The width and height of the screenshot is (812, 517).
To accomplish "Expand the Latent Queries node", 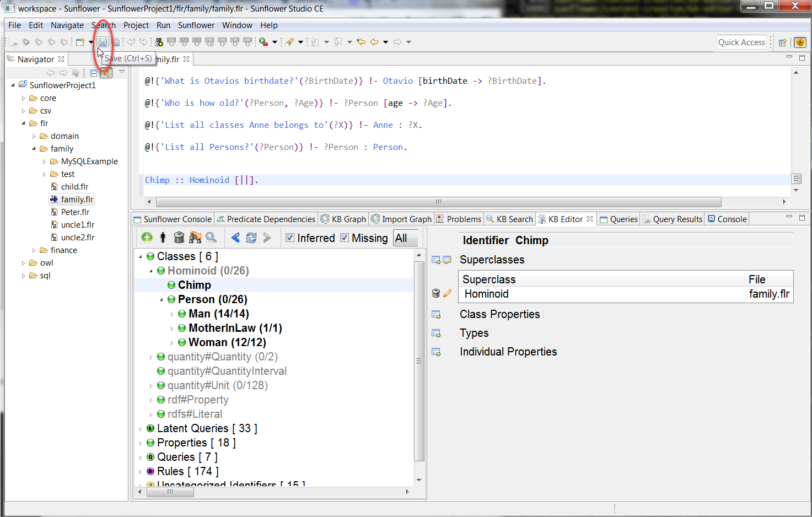I will (x=141, y=429).
